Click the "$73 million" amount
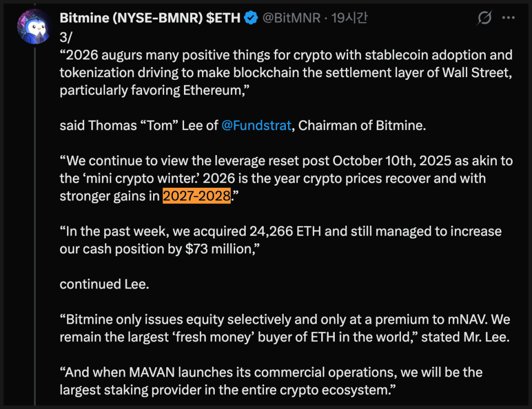This screenshot has width=532, height=409. [x=217, y=249]
